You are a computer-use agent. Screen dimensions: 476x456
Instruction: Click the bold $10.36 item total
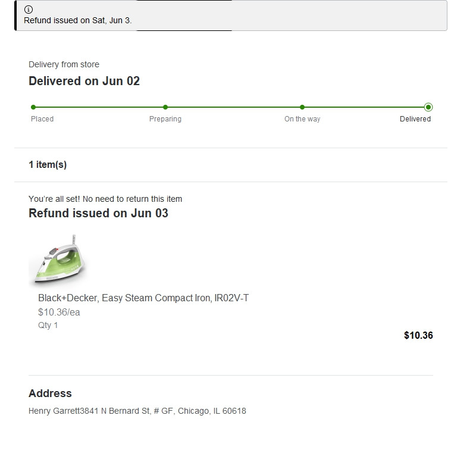tap(418, 335)
